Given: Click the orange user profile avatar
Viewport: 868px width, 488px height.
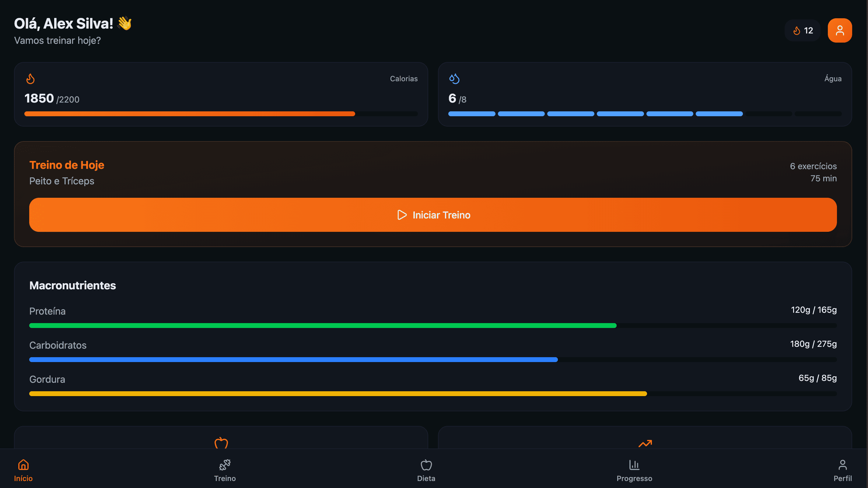Looking at the screenshot, I should [839, 30].
